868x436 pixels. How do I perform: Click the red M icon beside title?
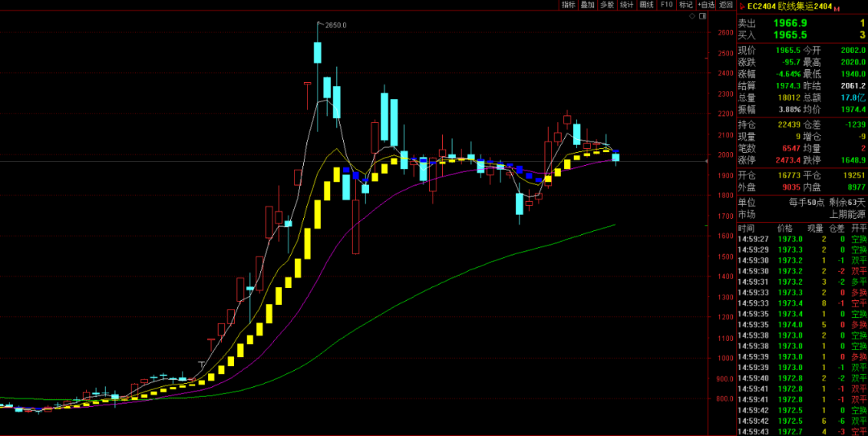837,9
